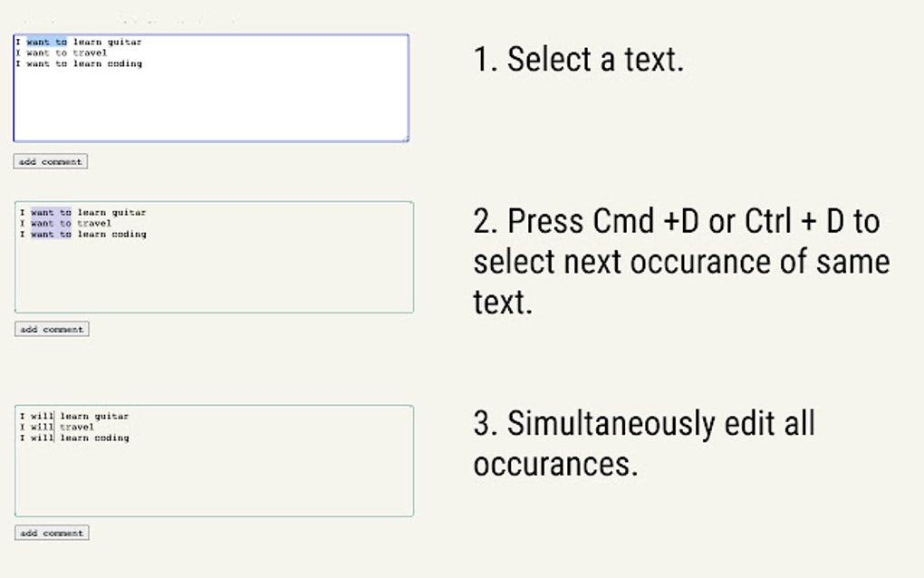Click highlighted "want to" before "learn guitar" in middle box
This screenshot has width=924, height=578.
click(51, 213)
